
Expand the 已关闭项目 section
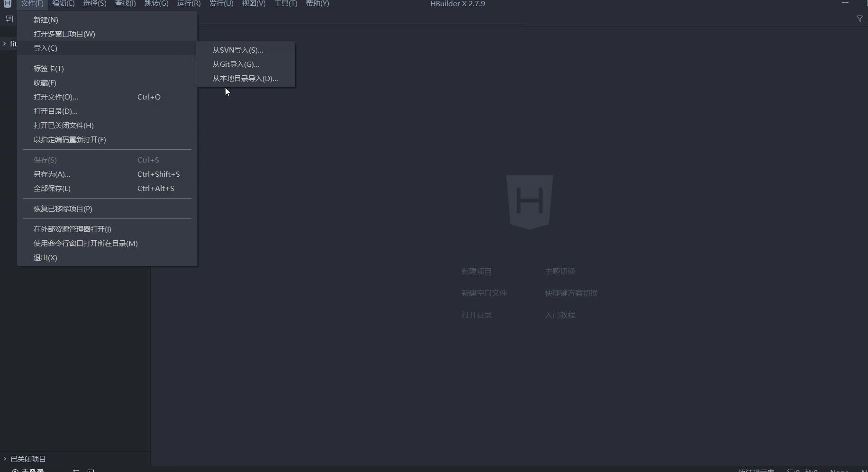[5, 459]
